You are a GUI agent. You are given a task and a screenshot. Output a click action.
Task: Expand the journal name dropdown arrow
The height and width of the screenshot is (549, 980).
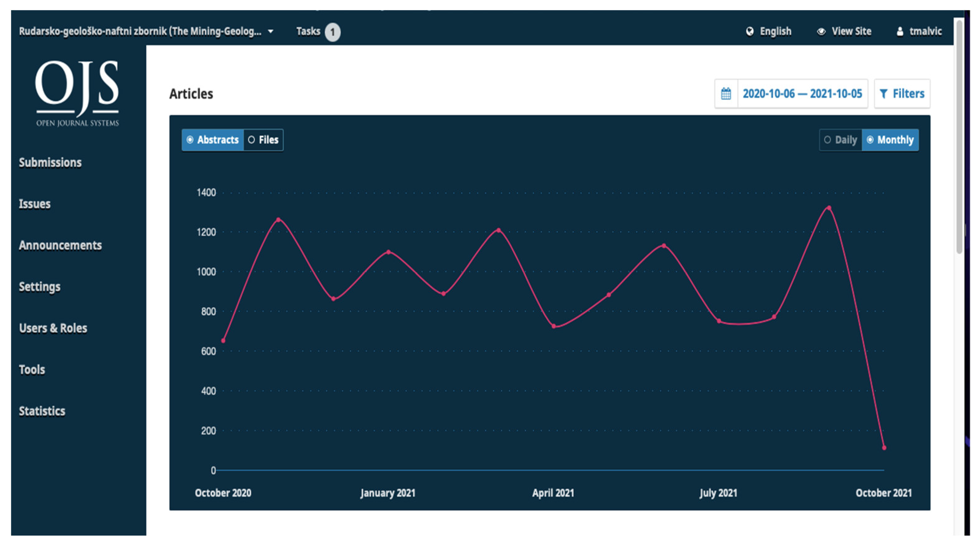point(271,31)
